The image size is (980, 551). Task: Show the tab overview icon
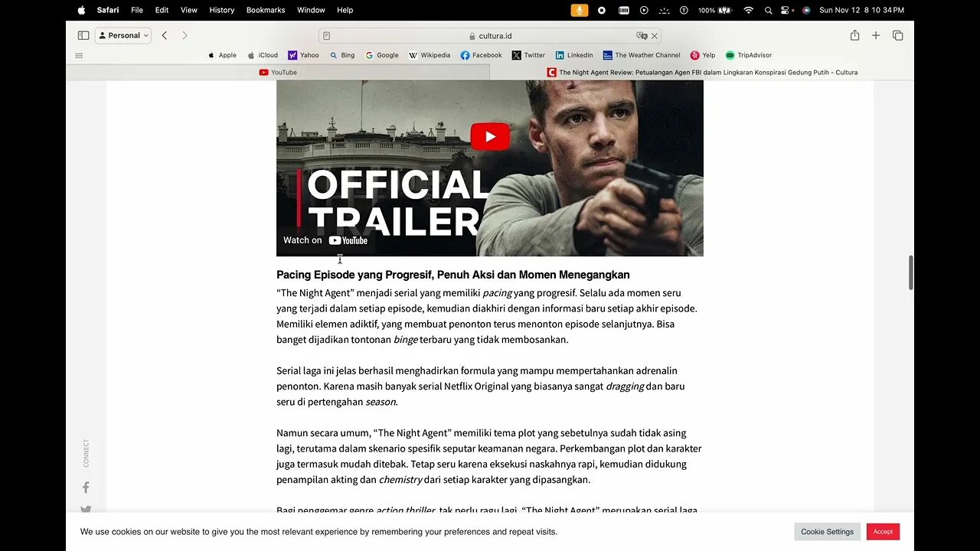898,35
